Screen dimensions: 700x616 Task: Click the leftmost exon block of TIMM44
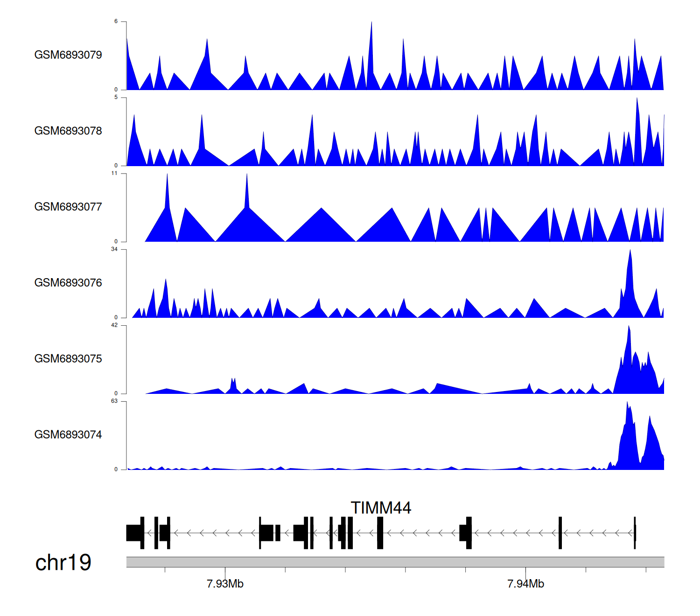tap(134, 533)
